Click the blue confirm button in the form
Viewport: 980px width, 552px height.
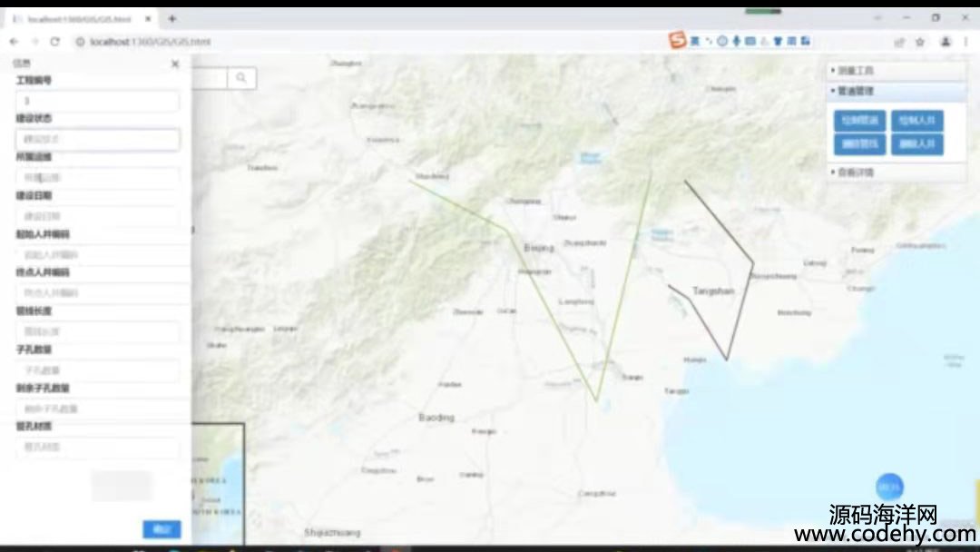(162, 529)
